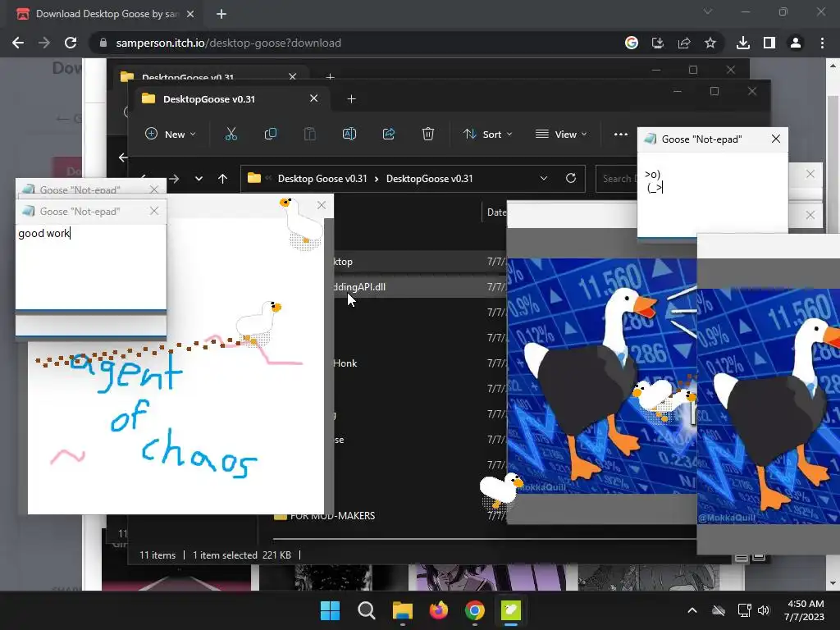Viewport: 840px width, 630px height.
Task: Close the 'good work' Goose Not-epad window
Action: (x=154, y=211)
